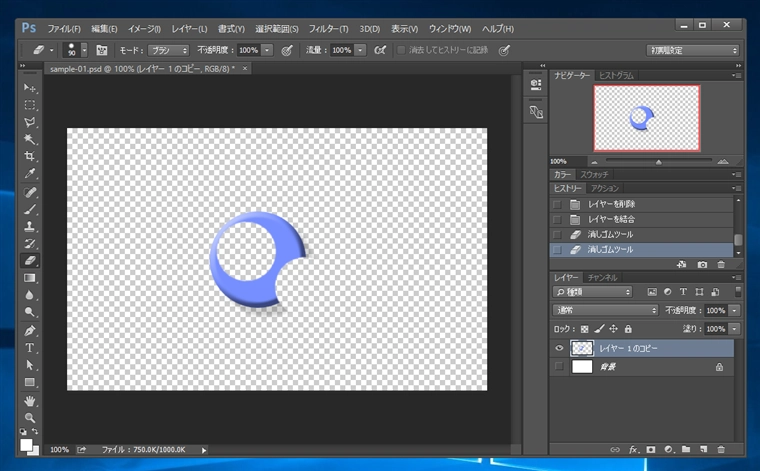Select the Magic Wand tool
760x471 pixels.
[30, 140]
